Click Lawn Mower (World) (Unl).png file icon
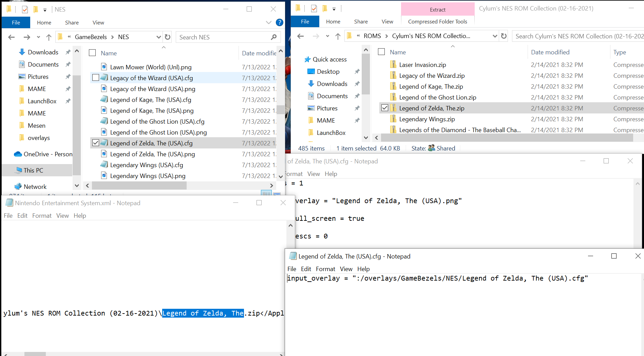The image size is (644, 356). tap(104, 67)
